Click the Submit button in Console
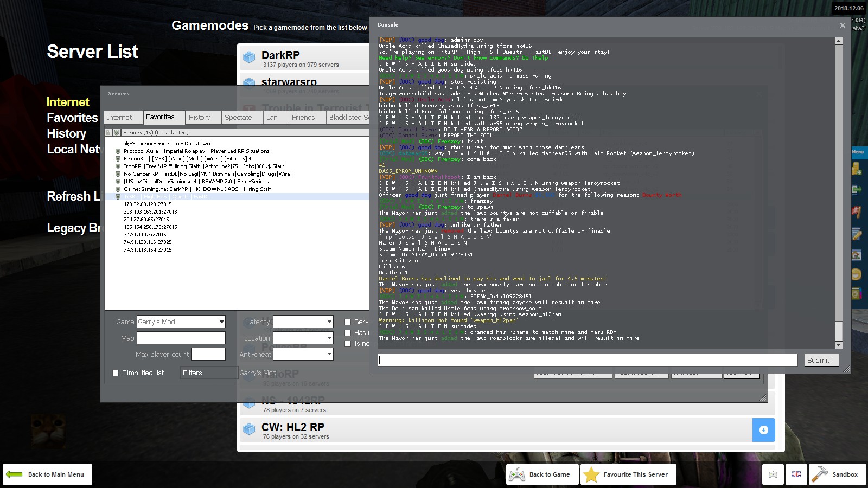868x488 pixels. pyautogui.click(x=822, y=360)
